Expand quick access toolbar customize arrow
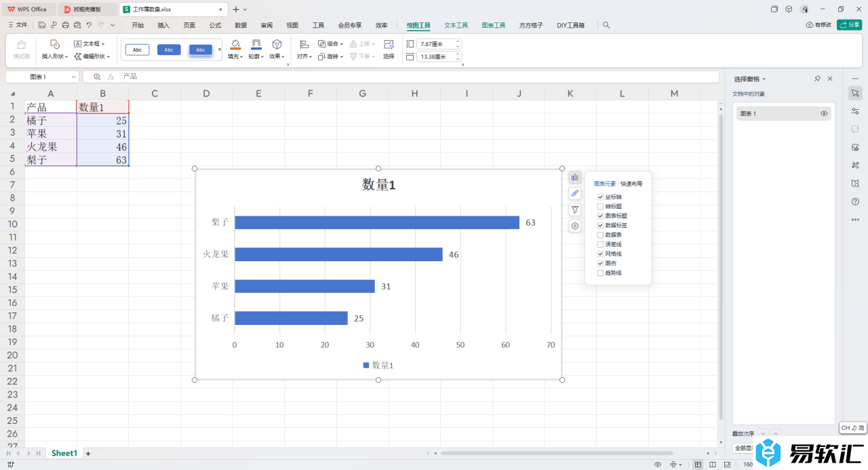Viewport: 868px width, 470px height. tap(112, 25)
